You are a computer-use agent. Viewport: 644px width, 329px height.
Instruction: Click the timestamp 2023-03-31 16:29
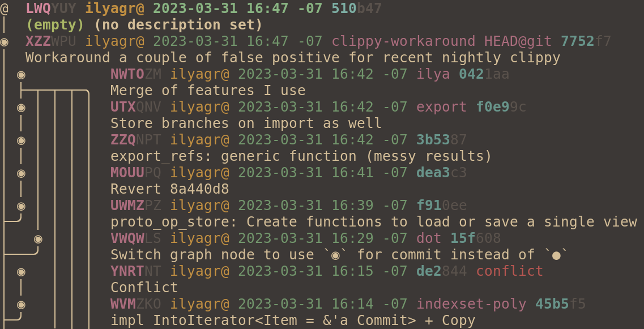click(x=305, y=238)
